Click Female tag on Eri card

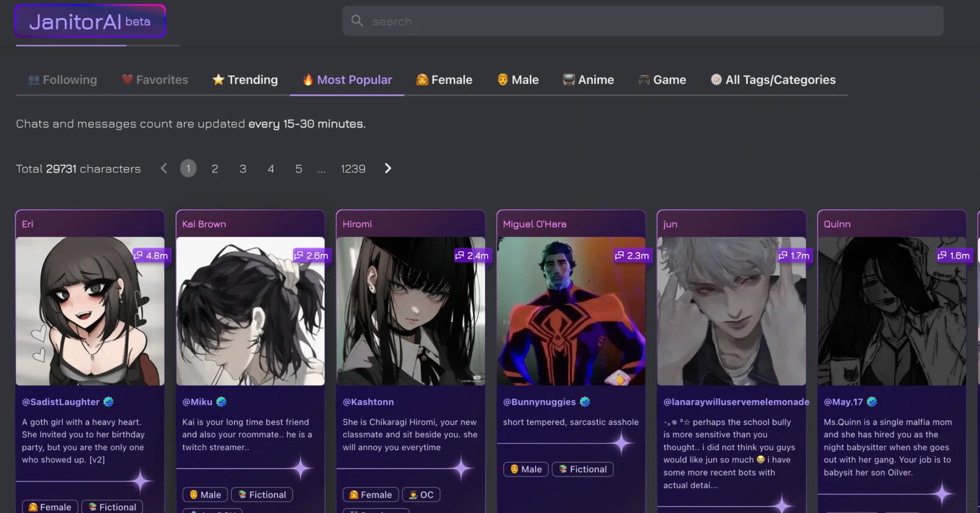coord(50,507)
